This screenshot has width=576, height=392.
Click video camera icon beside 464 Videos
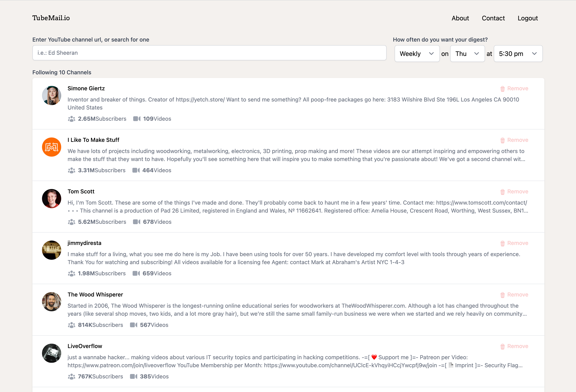[136, 170]
